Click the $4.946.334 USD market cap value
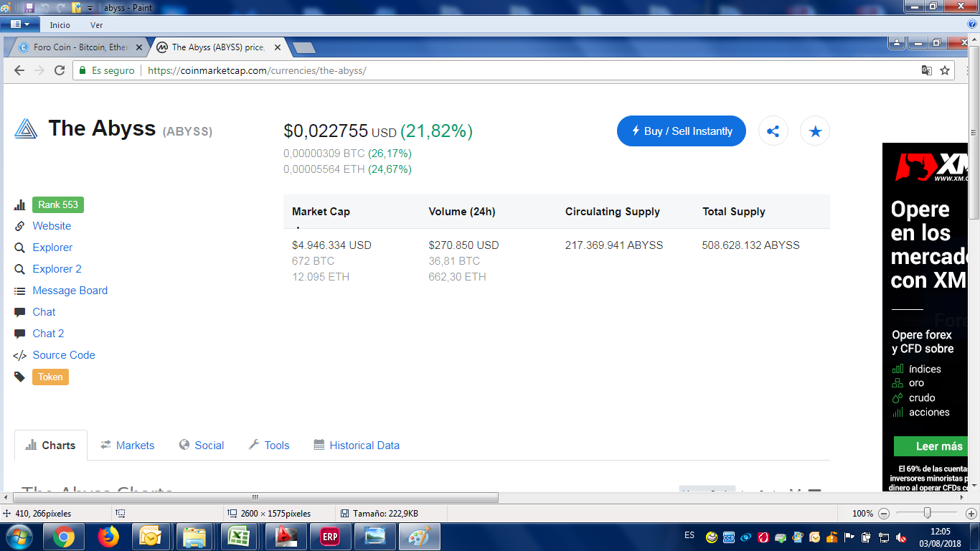The width and height of the screenshot is (980, 551). point(331,245)
